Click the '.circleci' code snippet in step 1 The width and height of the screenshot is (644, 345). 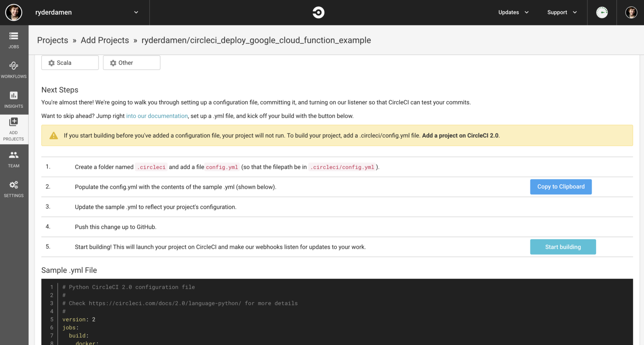coord(151,167)
